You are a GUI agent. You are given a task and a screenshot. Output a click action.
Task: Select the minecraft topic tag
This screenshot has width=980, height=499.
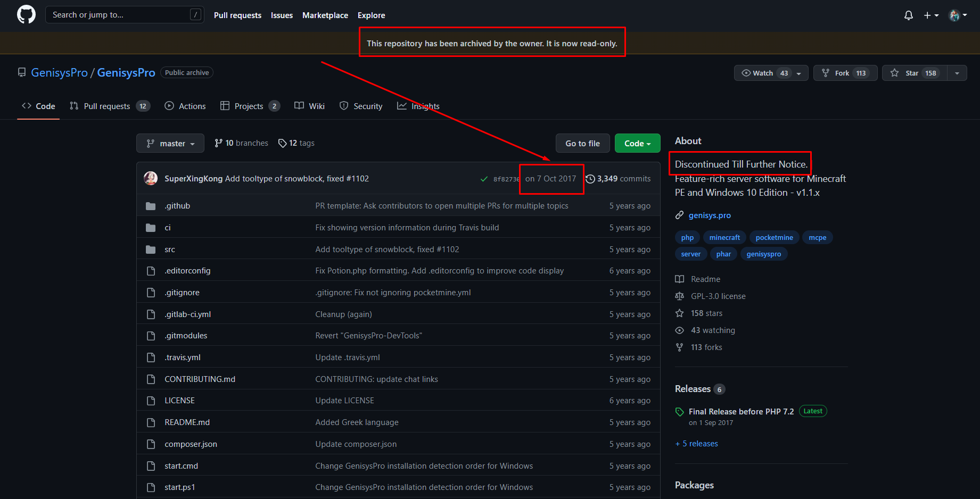tap(724, 238)
